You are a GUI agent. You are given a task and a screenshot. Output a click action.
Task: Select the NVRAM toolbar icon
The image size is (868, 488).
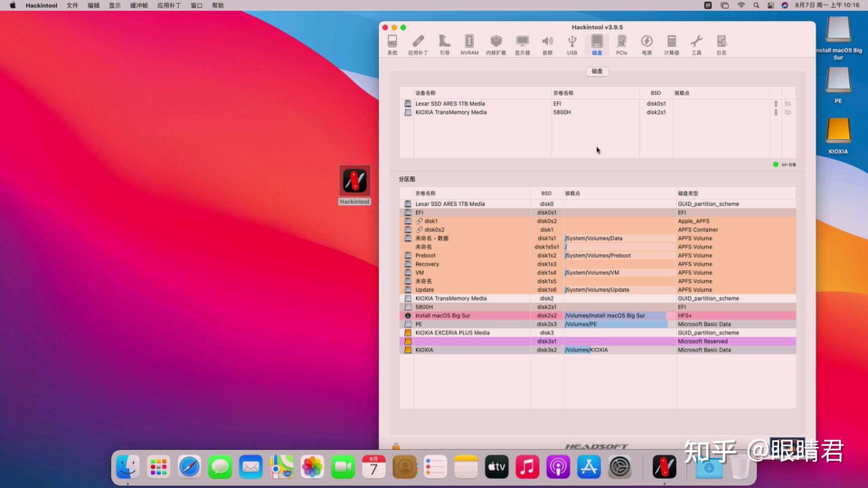(x=469, y=44)
